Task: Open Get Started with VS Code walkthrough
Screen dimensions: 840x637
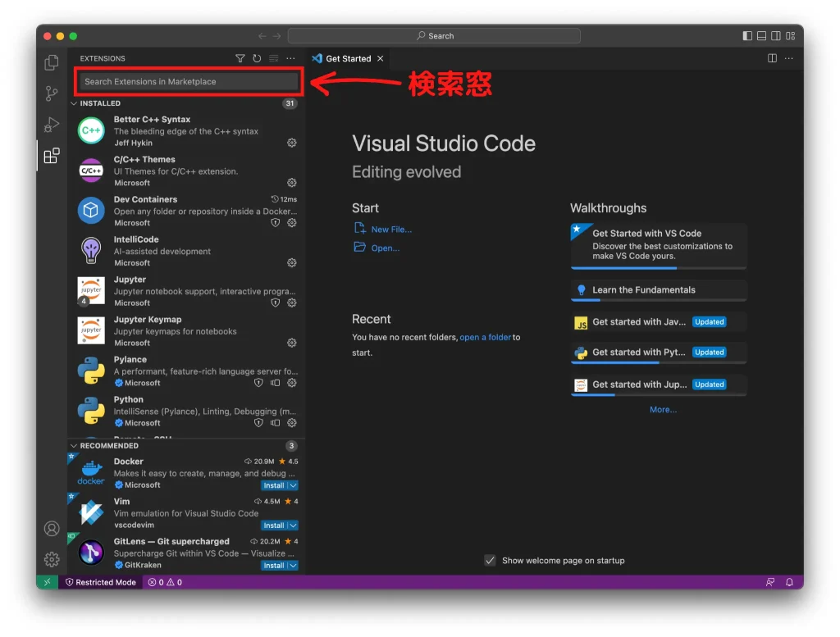Action: [x=659, y=246]
